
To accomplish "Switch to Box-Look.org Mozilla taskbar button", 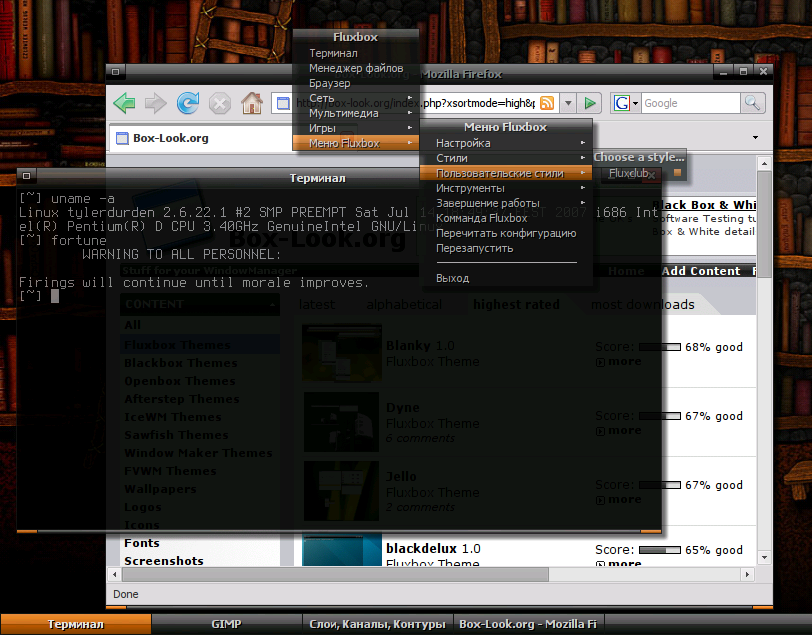I will click(528, 624).
